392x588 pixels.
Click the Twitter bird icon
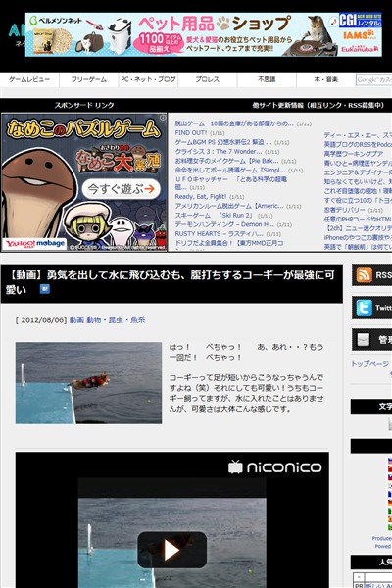364,308
